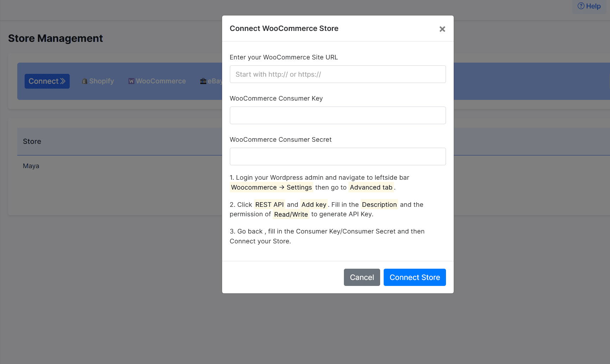The width and height of the screenshot is (610, 364).
Task: Click the Shopify bag icon
Action: coord(84,81)
